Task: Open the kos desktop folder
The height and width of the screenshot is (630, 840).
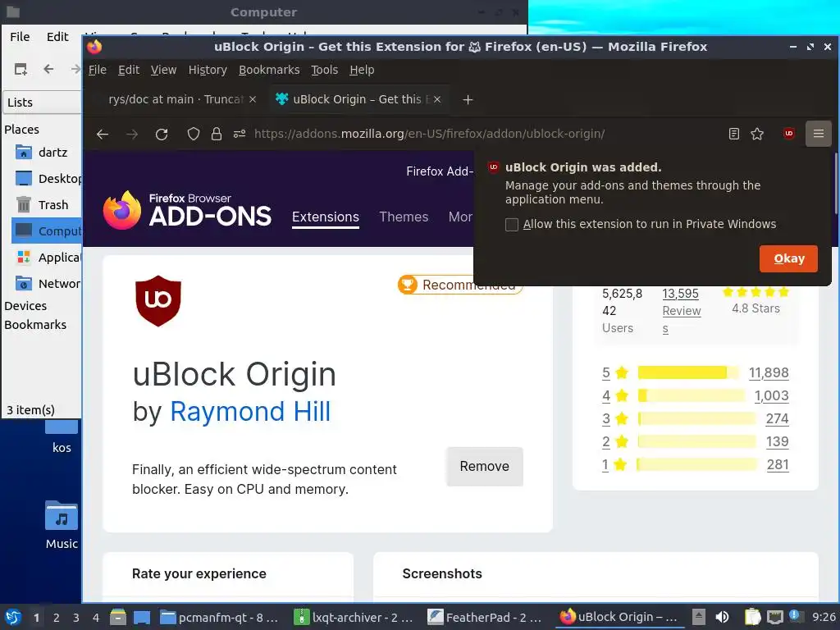Action: point(61,436)
